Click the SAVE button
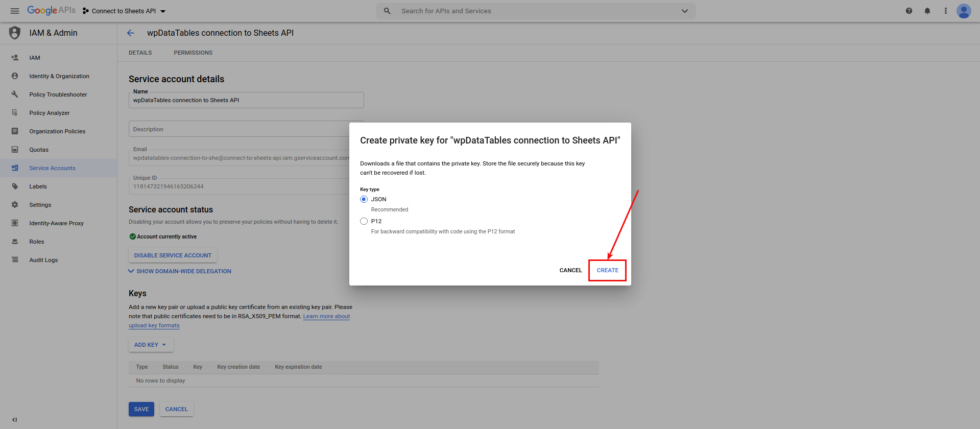 pyautogui.click(x=141, y=409)
